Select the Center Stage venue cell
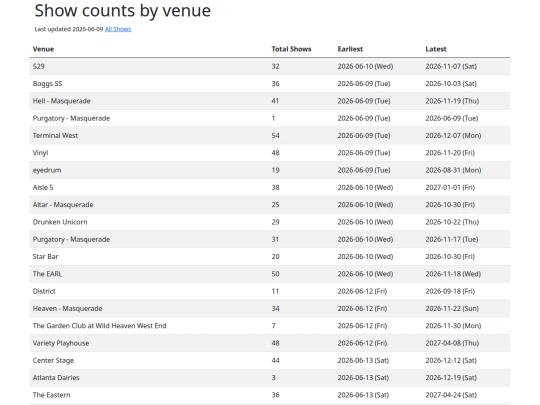The width and height of the screenshot is (540, 405). tap(53, 361)
